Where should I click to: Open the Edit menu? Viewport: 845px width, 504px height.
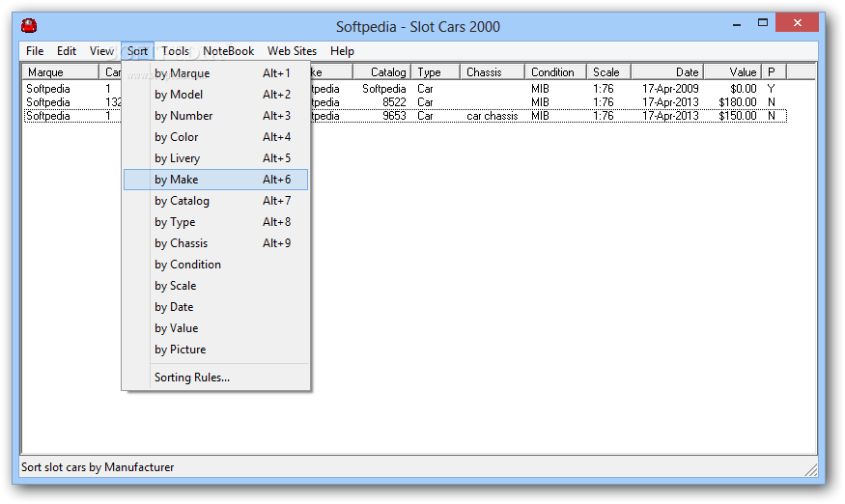67,51
